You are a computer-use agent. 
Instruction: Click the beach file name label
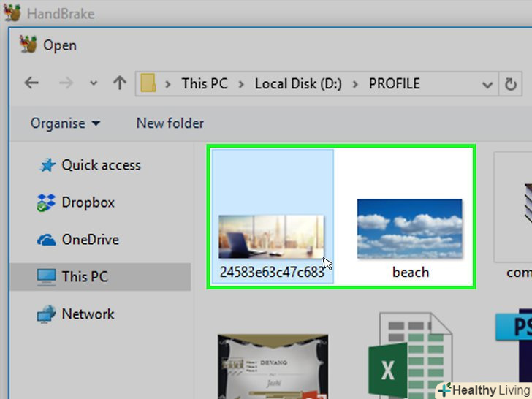coord(411,272)
